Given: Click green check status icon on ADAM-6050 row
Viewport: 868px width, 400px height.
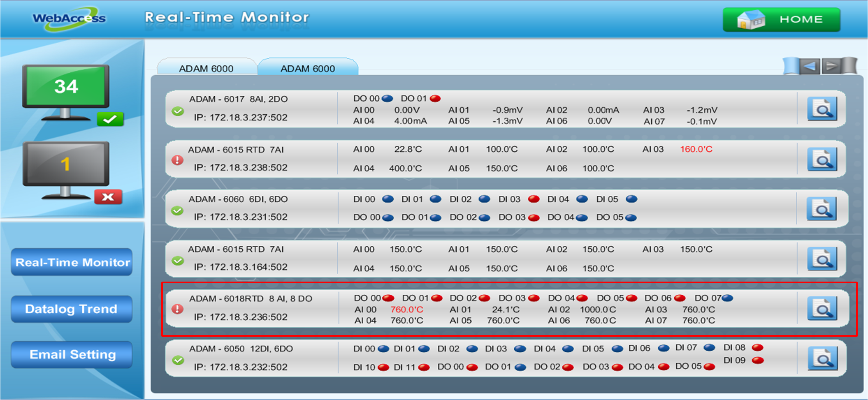Looking at the screenshot, I should point(178,360).
